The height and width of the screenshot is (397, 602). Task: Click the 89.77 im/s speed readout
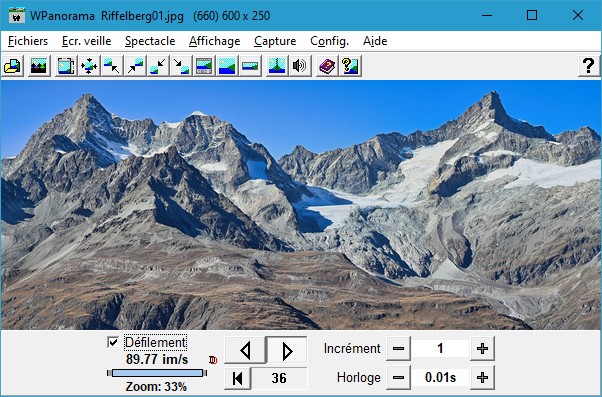coord(157,359)
